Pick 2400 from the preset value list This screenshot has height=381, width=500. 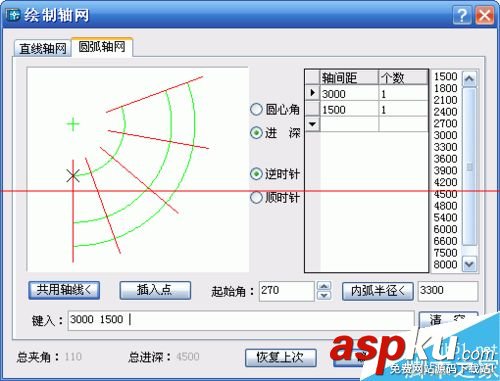pyautogui.click(x=445, y=112)
